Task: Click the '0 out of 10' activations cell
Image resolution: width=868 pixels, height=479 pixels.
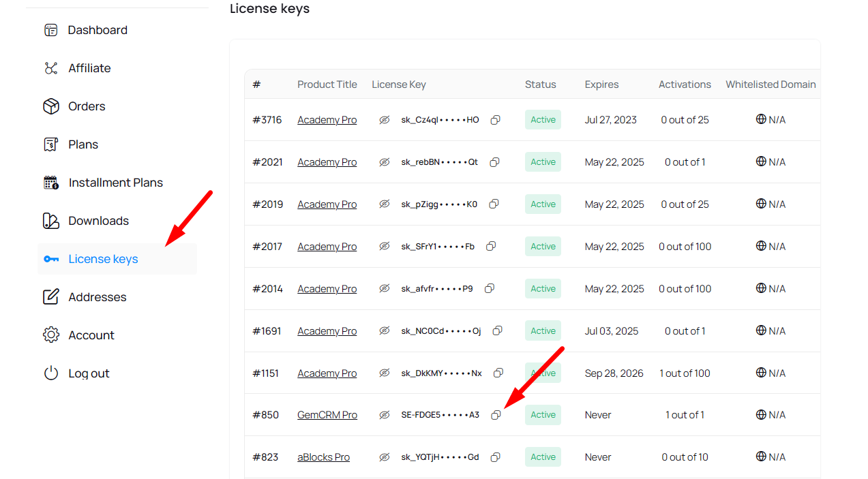Action: tap(685, 457)
